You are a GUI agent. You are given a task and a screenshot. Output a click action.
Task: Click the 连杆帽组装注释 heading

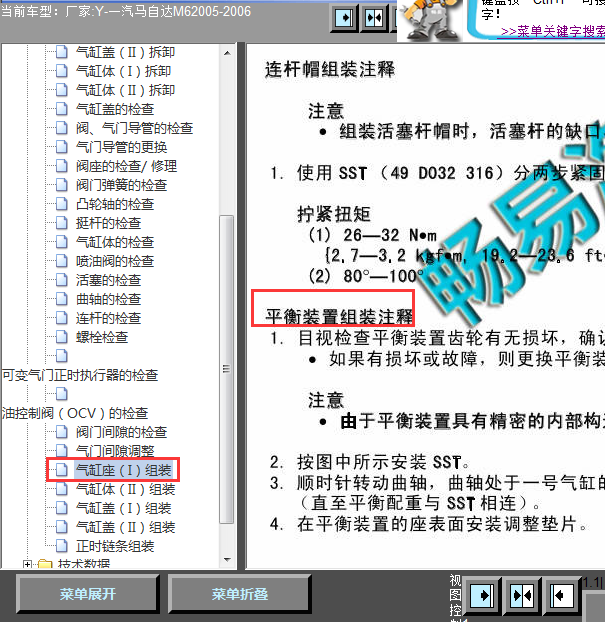coord(330,69)
